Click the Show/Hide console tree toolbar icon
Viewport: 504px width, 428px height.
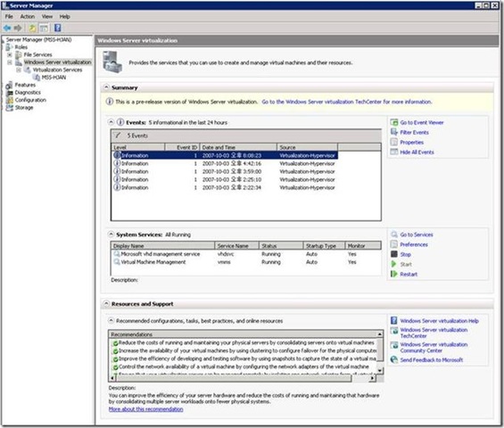click(44, 28)
